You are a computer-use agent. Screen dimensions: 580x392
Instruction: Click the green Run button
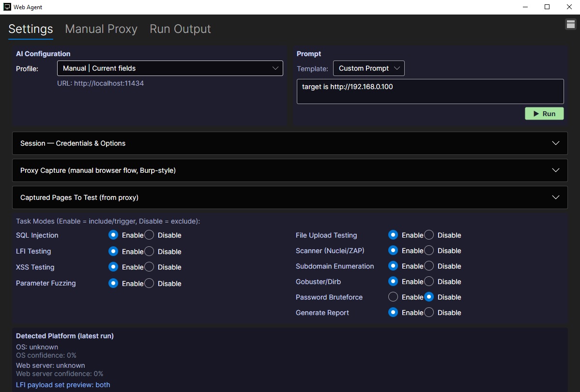[x=544, y=114]
